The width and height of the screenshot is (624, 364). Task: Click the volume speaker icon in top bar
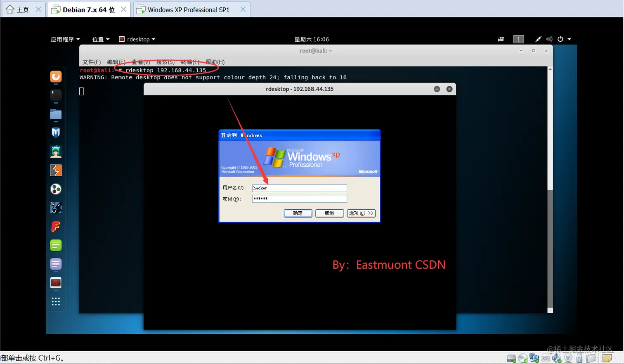coord(549,39)
